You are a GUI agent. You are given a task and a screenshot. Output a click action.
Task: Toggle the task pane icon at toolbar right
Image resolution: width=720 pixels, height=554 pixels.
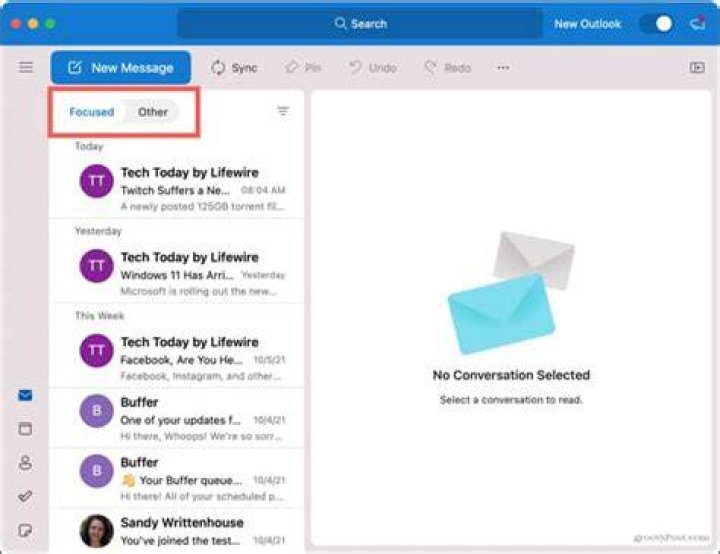tap(697, 68)
